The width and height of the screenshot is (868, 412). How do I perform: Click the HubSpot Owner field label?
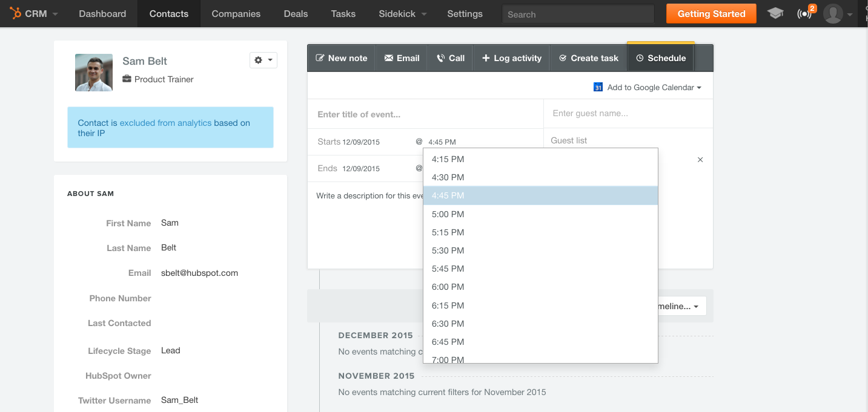pyautogui.click(x=118, y=376)
